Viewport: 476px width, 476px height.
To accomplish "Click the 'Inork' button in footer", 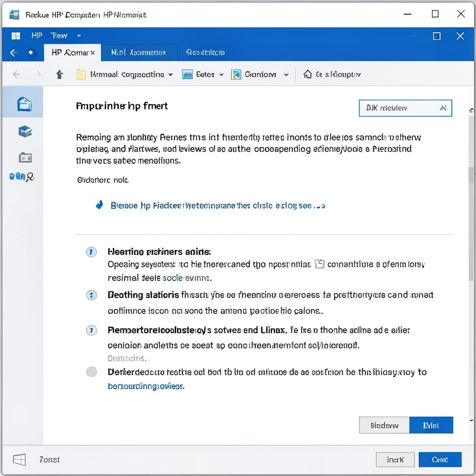I will click(x=395, y=460).
